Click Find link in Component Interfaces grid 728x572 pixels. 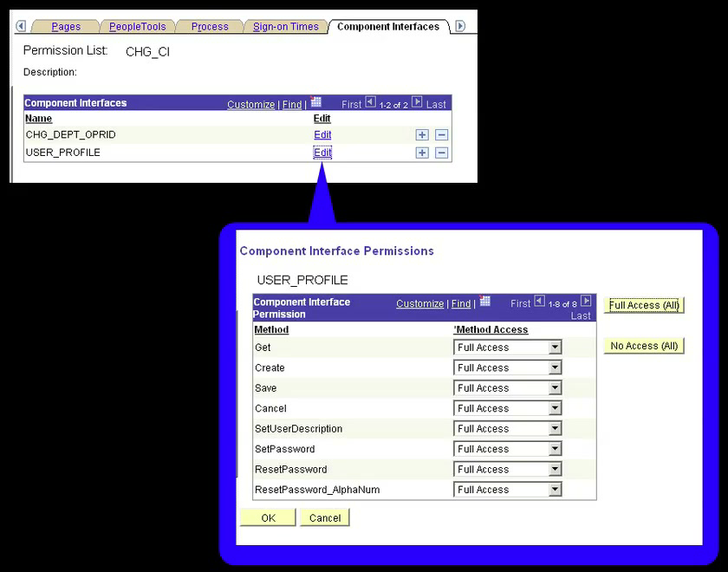(x=292, y=105)
